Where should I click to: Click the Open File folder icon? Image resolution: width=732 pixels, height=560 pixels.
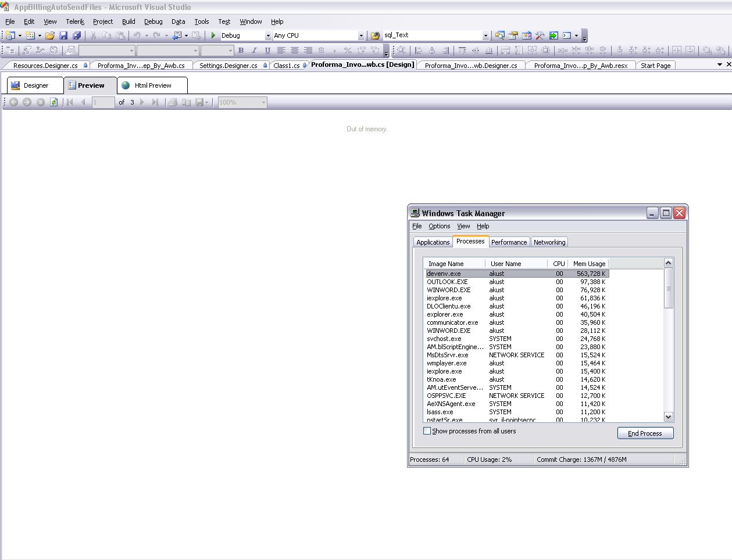point(50,35)
